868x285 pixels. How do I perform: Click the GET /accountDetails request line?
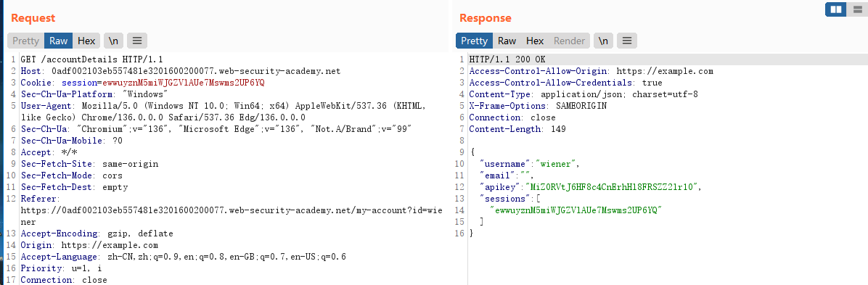91,59
